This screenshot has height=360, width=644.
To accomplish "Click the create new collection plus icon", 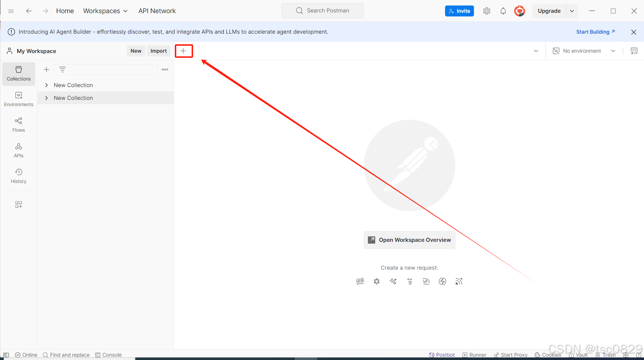I will coord(46,70).
